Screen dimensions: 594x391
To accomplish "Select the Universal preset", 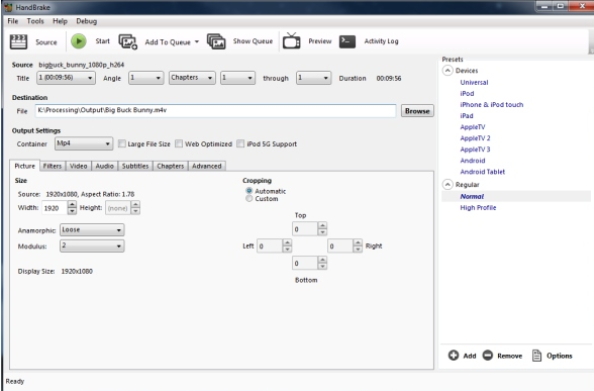I will 474,82.
